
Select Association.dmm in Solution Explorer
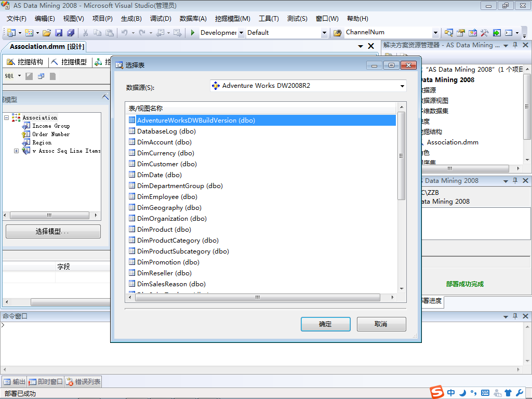pyautogui.click(x=453, y=142)
